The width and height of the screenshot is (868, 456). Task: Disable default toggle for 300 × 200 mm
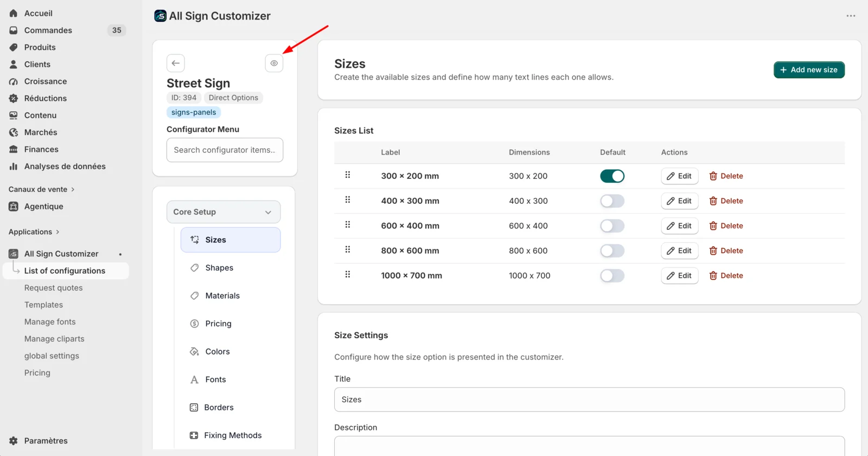coord(612,176)
